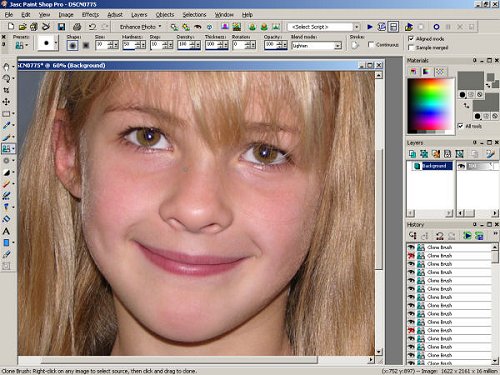Select the Text tool
This screenshot has width=500, height=375.
(6, 231)
